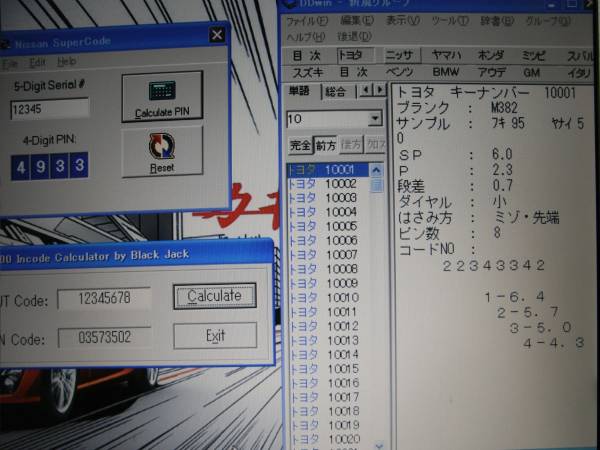Select the BMW dictionary button
The height and width of the screenshot is (450, 600).
(x=446, y=72)
